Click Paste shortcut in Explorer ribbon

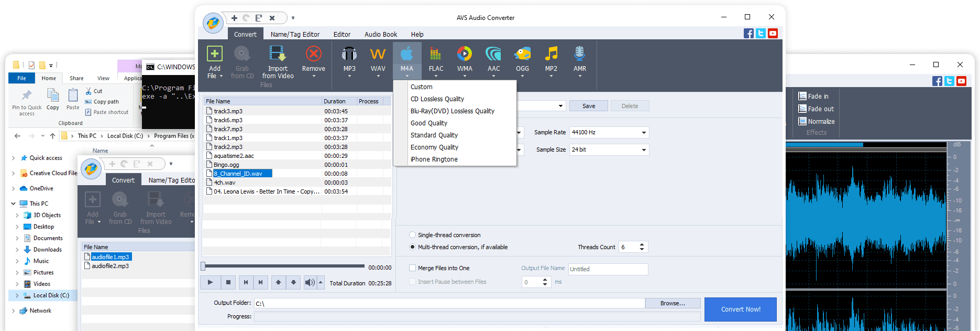point(106,112)
